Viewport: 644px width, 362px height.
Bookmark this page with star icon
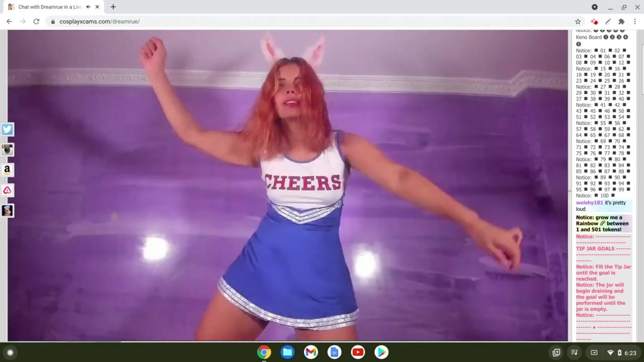point(578,22)
